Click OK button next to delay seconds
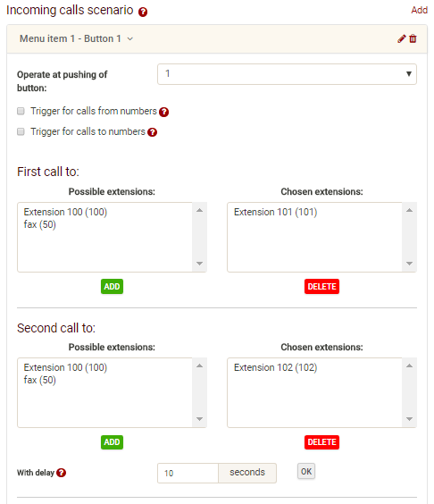This screenshot has height=504, width=434. pyautogui.click(x=306, y=471)
